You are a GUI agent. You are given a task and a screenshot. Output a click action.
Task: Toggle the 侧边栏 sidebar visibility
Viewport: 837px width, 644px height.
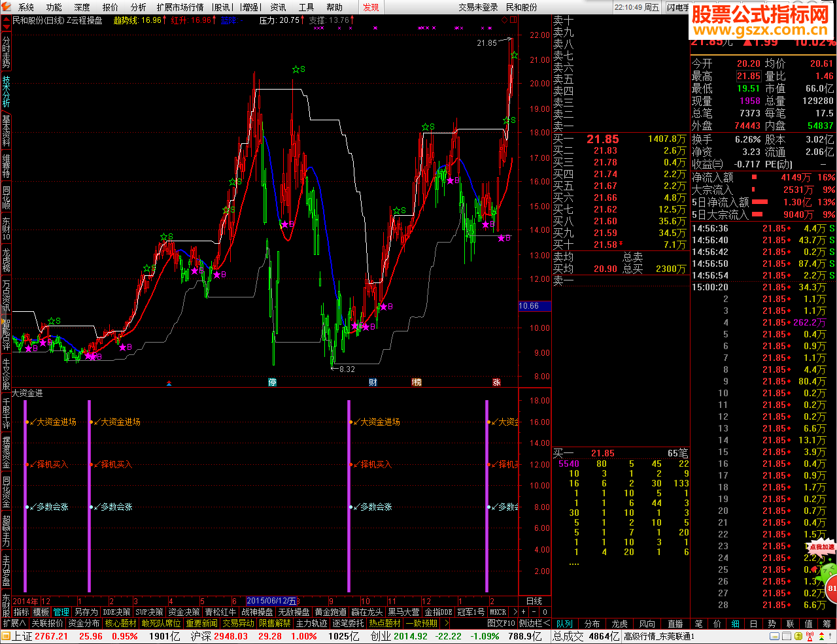(x=534, y=623)
